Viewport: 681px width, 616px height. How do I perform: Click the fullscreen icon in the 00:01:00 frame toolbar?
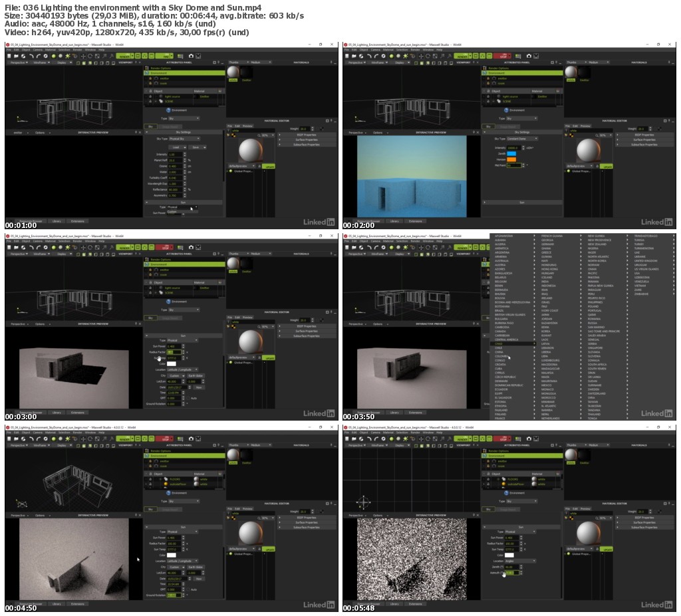point(198,56)
